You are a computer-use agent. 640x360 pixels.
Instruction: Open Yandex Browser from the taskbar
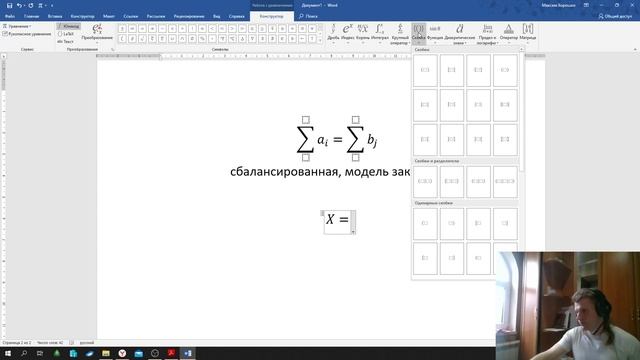click(122, 353)
